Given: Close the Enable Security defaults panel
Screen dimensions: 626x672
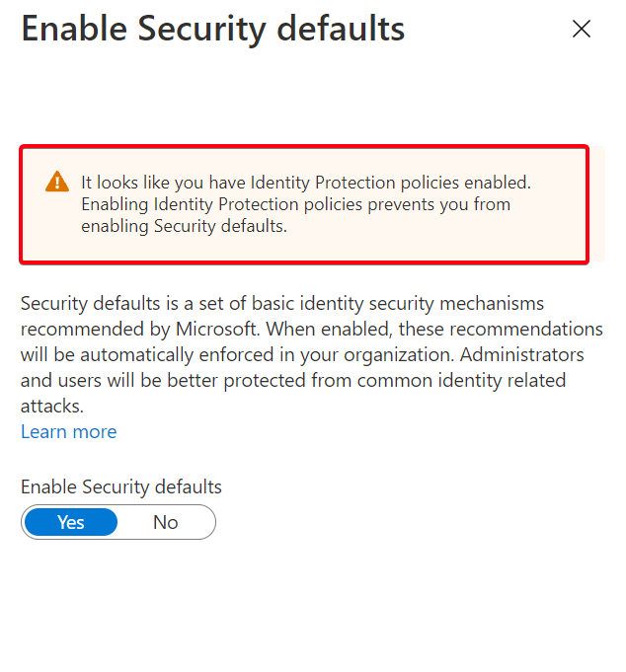Looking at the screenshot, I should 581,30.
